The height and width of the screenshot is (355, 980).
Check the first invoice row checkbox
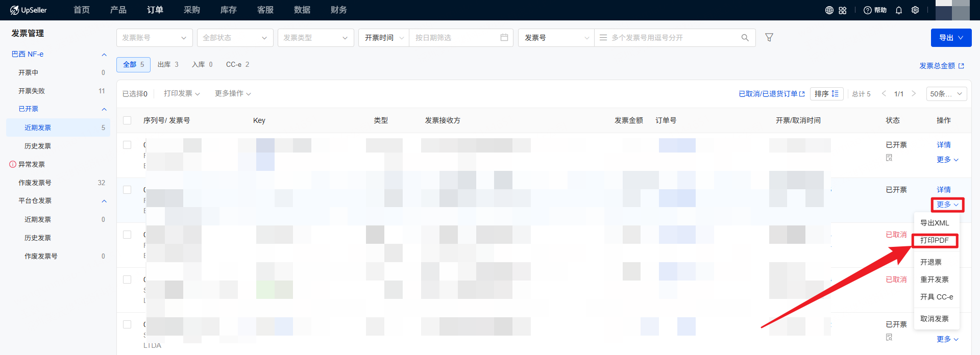[127, 145]
